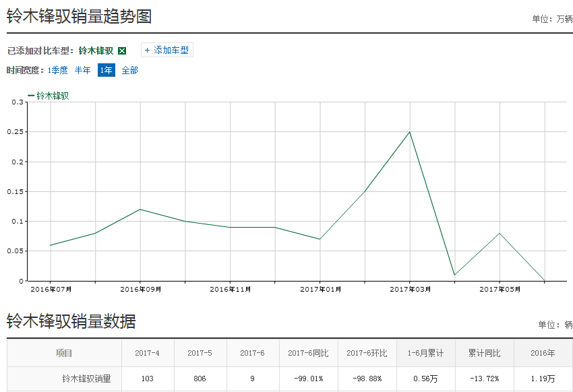Screen dimensions: 573x392
Task: Select the 1年 time range
Action: point(107,70)
